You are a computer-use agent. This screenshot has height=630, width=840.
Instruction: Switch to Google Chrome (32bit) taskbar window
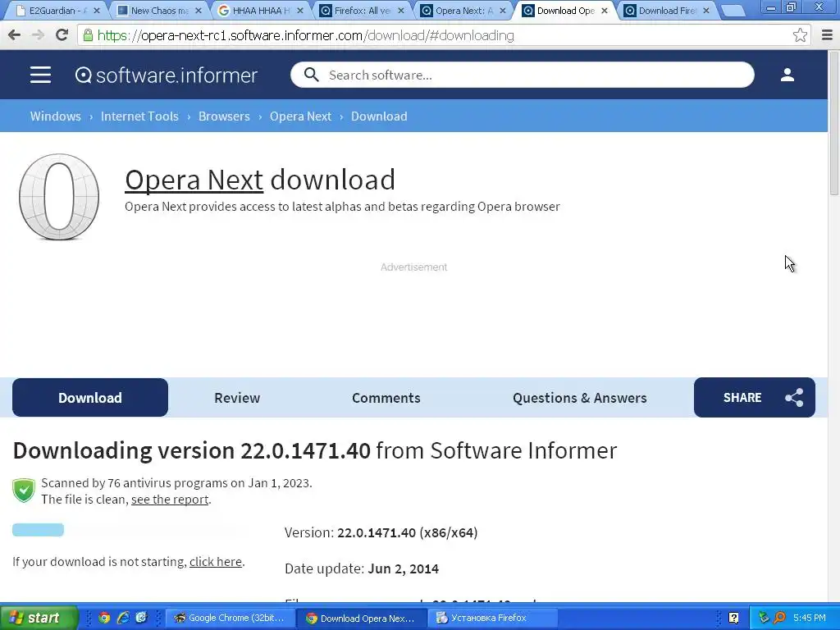pos(230,618)
